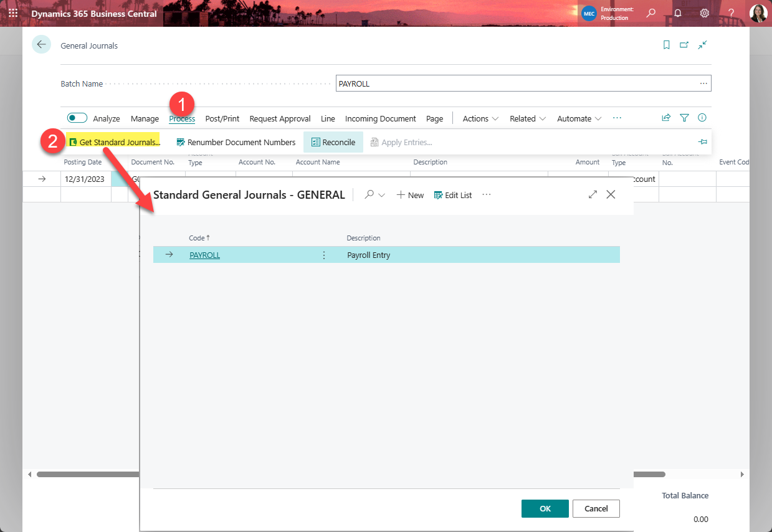Screen dimensions: 772x532
Task: Click the Dynamics 365 Business Central title
Action: (x=94, y=13)
